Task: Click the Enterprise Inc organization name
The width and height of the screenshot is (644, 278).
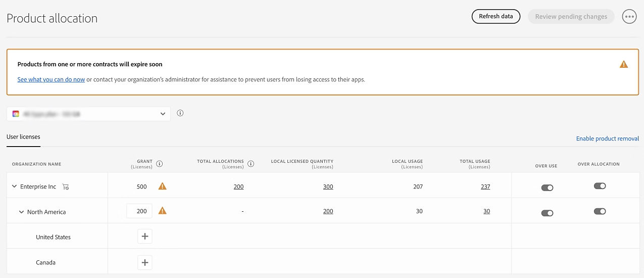Action: (38, 187)
